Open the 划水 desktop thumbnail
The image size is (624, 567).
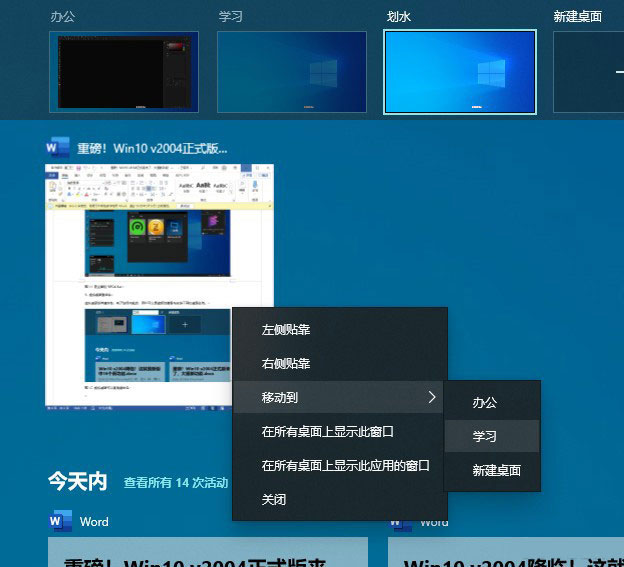point(460,71)
